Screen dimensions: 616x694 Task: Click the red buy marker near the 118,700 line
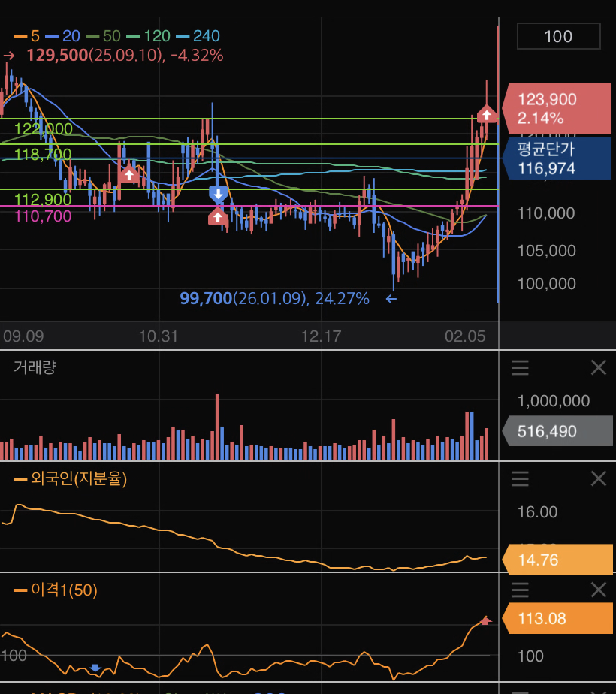tap(128, 174)
